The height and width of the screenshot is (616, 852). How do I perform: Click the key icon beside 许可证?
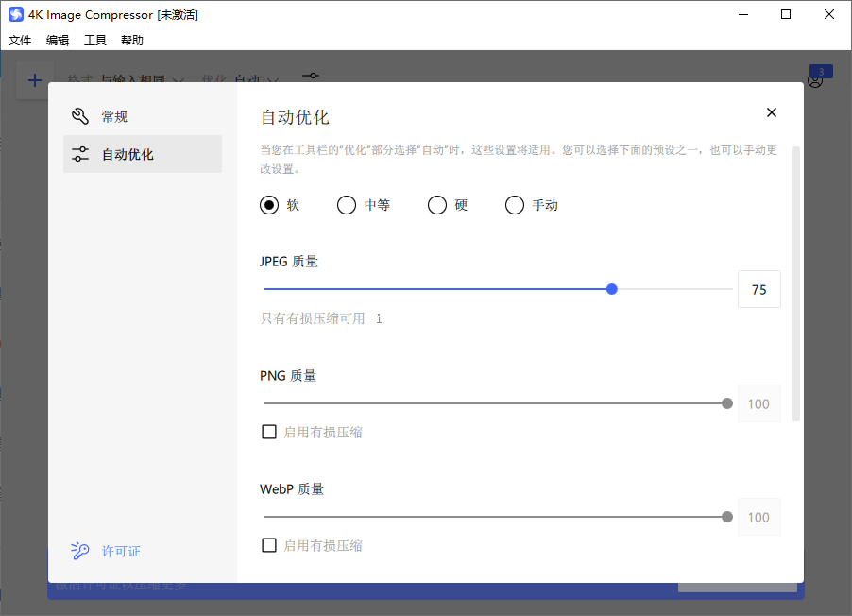(80, 551)
